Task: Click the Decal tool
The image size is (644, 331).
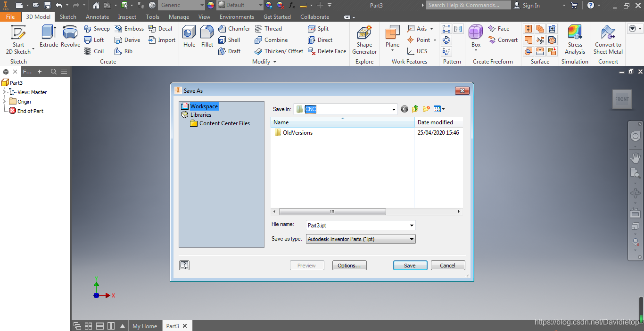Action: point(160,29)
